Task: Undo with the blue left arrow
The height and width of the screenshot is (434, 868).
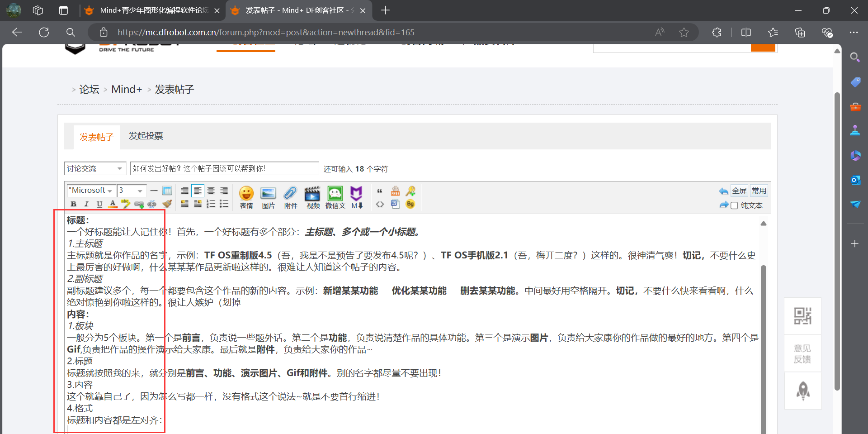Action: [x=723, y=191]
